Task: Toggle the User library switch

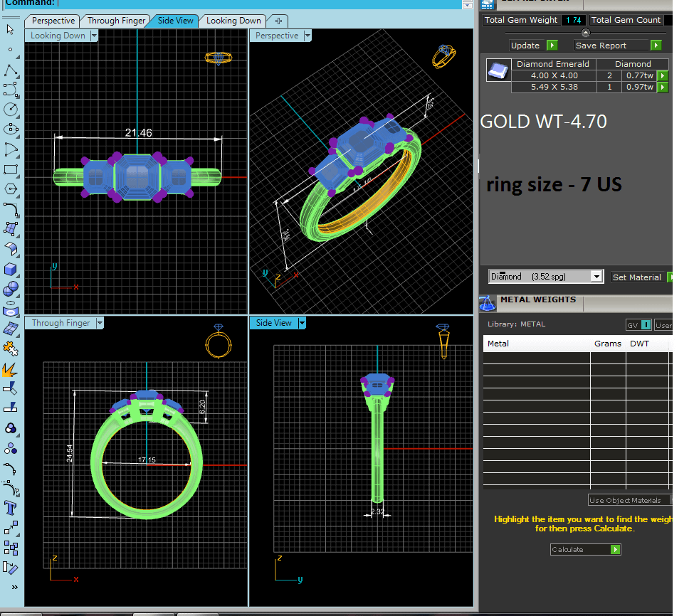Action: point(663,325)
